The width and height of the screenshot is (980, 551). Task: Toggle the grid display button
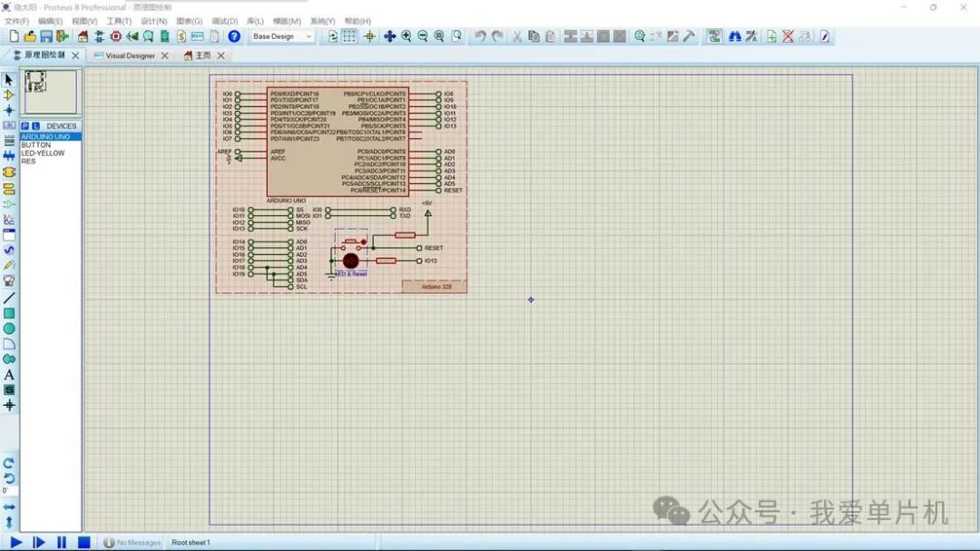pos(348,36)
